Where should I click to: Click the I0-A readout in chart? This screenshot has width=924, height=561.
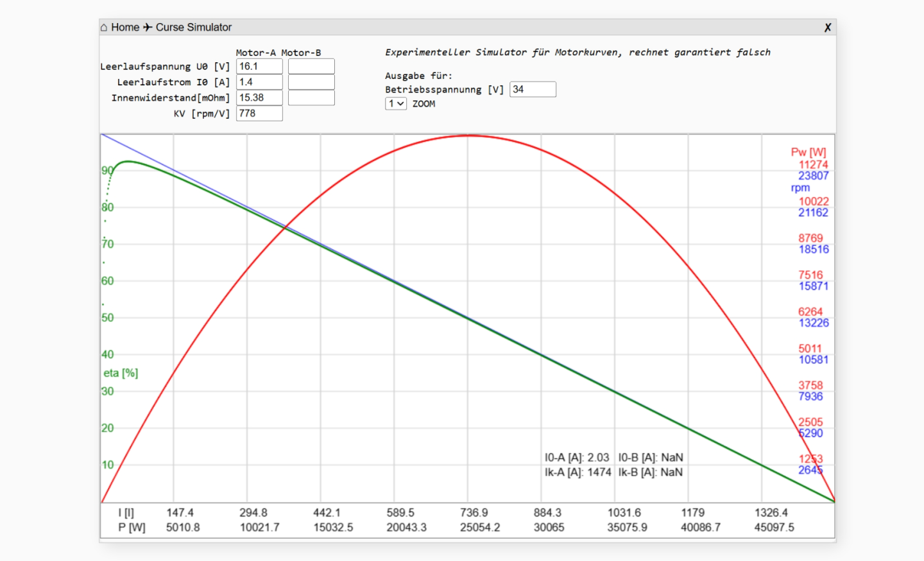pyautogui.click(x=577, y=458)
